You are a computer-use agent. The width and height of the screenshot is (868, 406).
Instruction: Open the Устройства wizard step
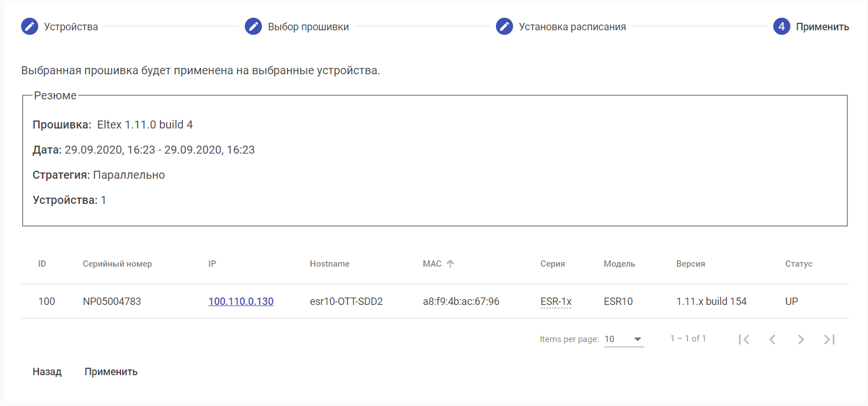(x=71, y=27)
